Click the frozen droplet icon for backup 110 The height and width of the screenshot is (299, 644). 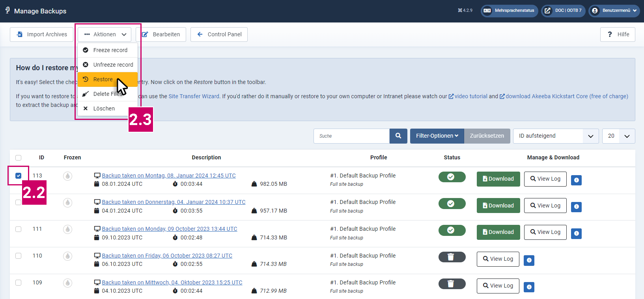point(68,256)
